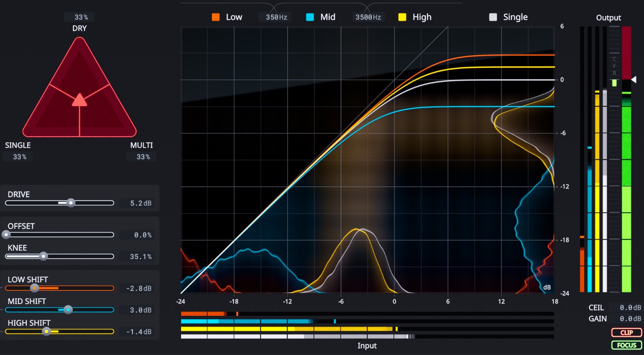Toggle the CLIP button
This screenshot has width=644, height=355.
tap(626, 332)
